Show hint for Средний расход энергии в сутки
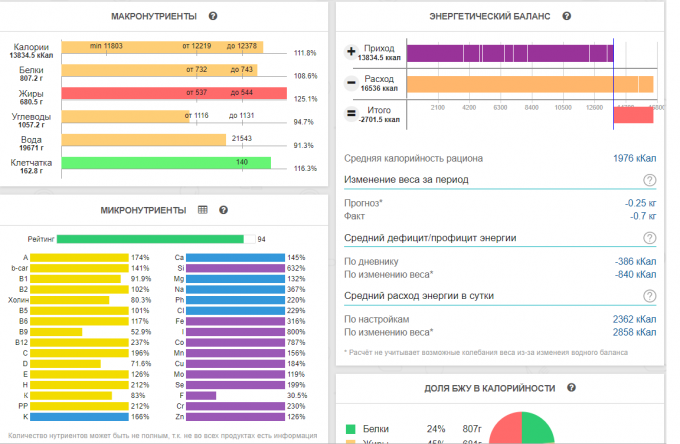The width and height of the screenshot is (680, 444). (649, 296)
